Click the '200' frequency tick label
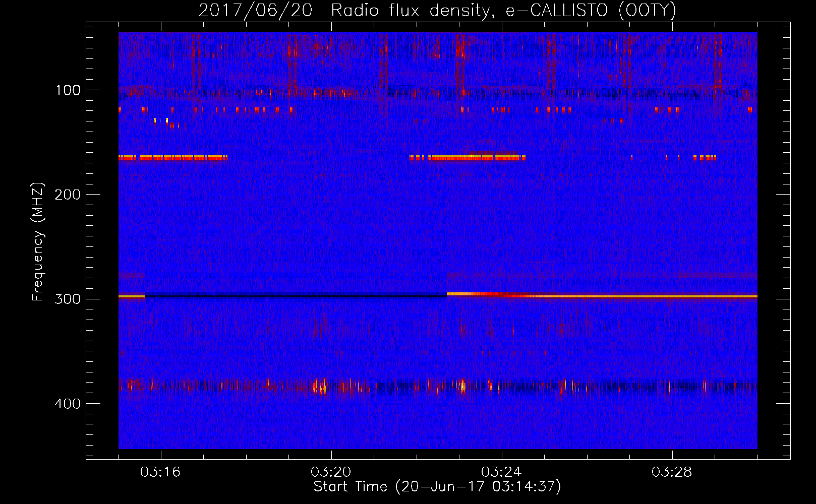This screenshot has width=816, height=504. pos(68,195)
